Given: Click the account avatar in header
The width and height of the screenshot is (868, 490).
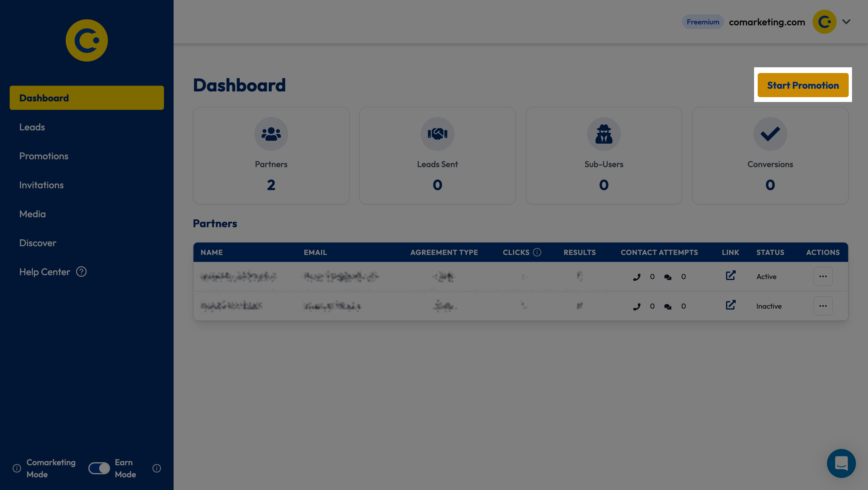Looking at the screenshot, I should (824, 22).
